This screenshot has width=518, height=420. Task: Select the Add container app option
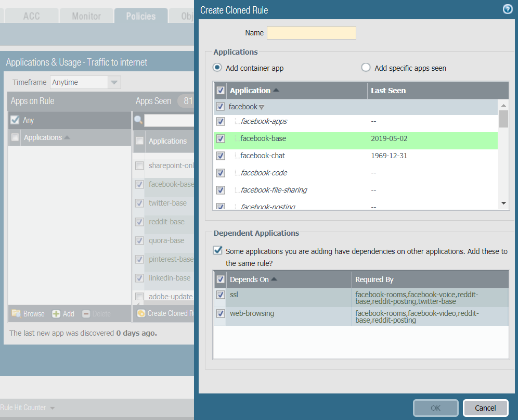217,68
